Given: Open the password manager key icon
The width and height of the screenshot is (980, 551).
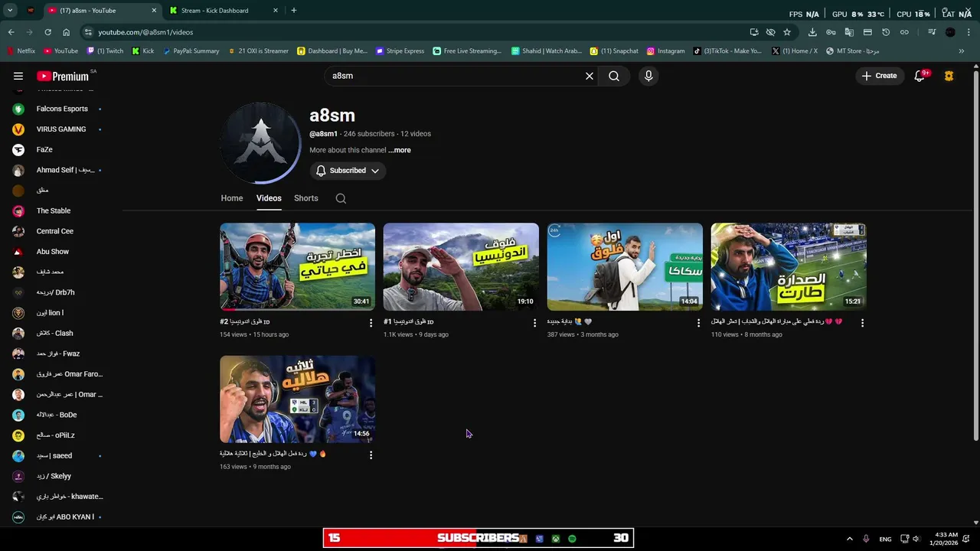Looking at the screenshot, I should pos(831,32).
